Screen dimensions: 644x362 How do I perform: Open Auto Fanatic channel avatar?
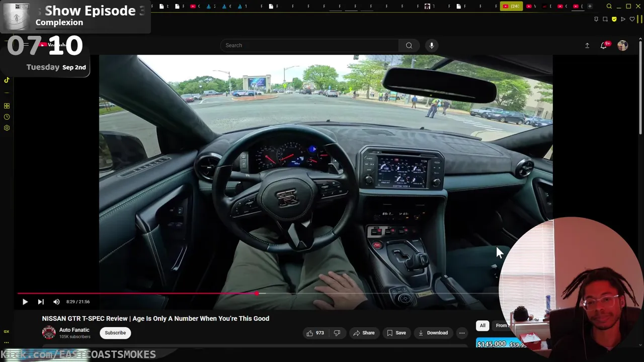click(x=49, y=333)
